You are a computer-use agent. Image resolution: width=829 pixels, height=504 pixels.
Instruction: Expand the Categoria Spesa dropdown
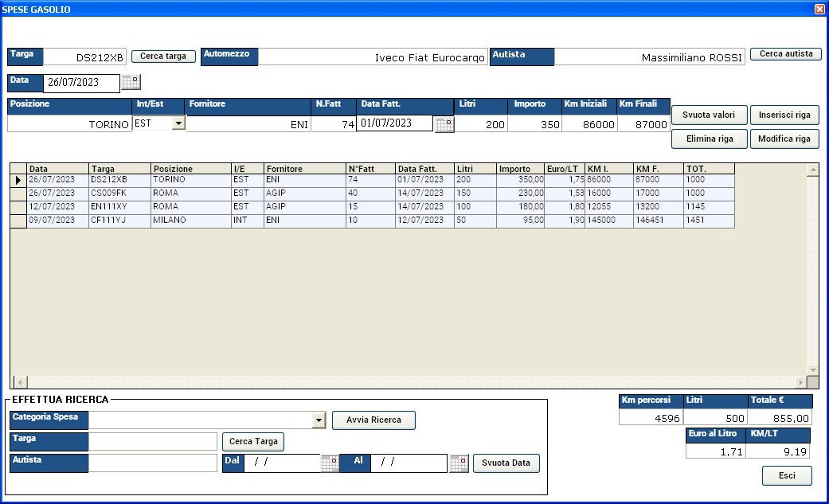click(319, 420)
